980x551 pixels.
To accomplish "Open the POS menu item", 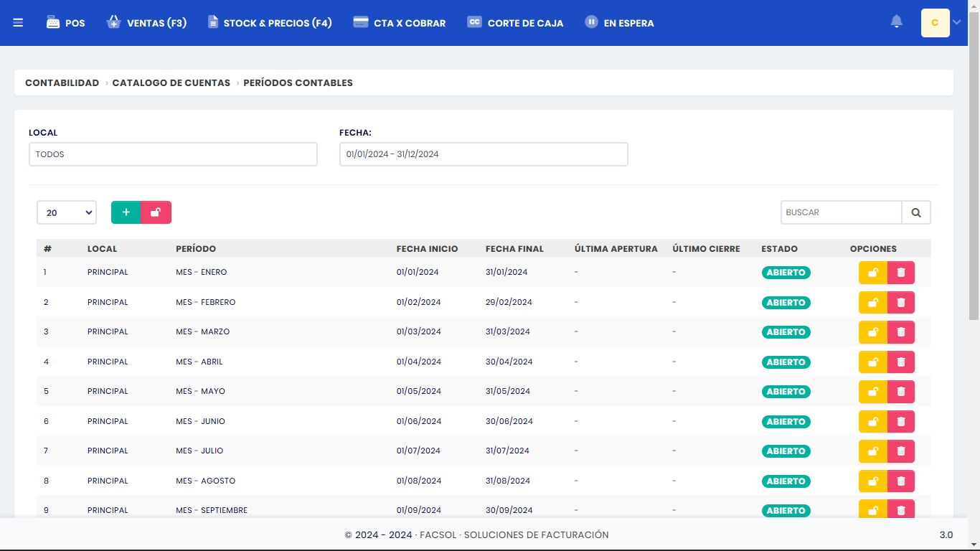I will coord(66,23).
